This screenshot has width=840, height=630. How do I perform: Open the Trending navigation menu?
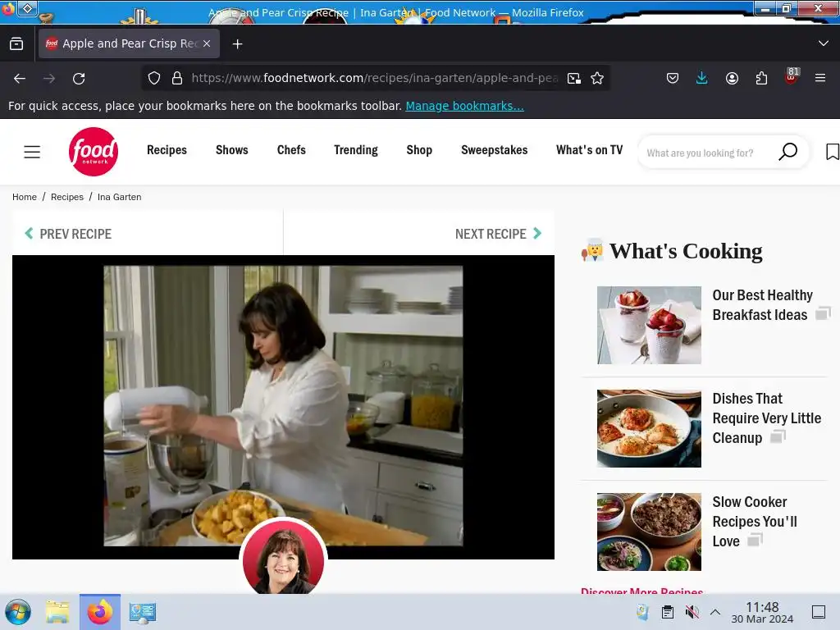pos(356,150)
